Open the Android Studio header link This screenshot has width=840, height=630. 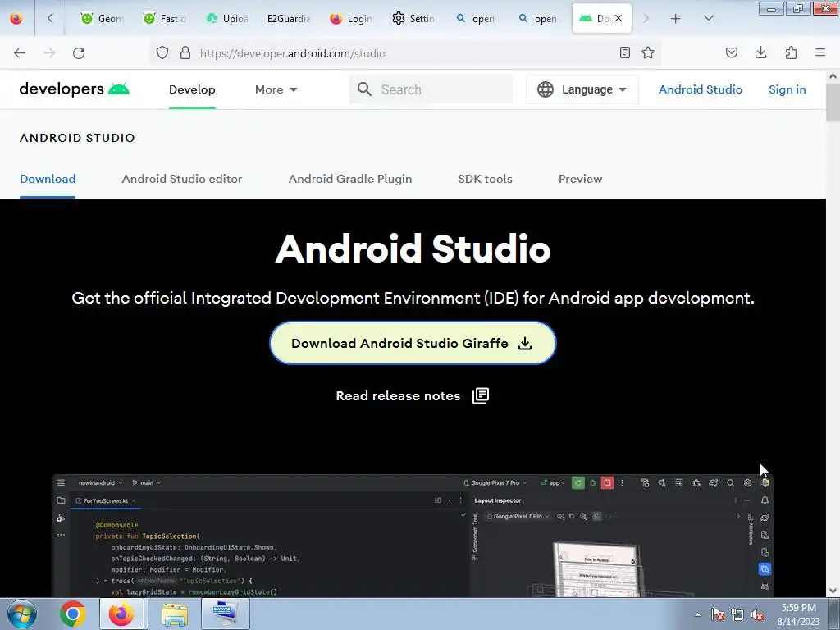(x=701, y=89)
